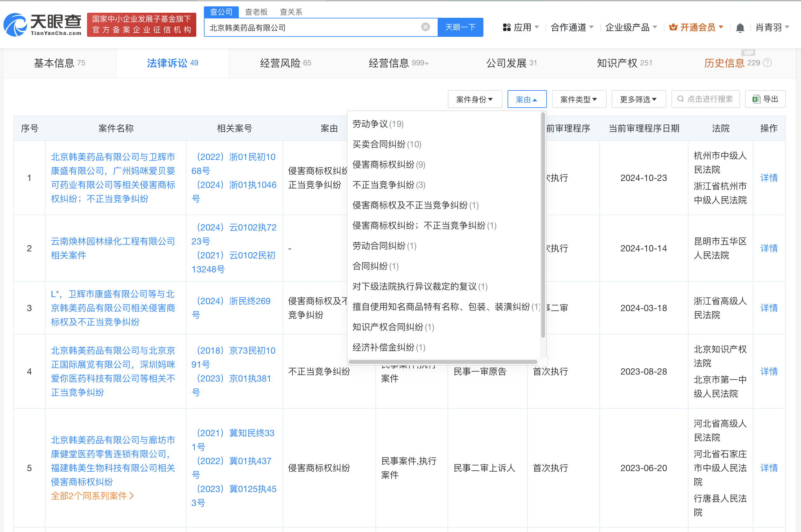Click the magnifier icon in the case search
Screen dimensions: 801x532
point(681,99)
